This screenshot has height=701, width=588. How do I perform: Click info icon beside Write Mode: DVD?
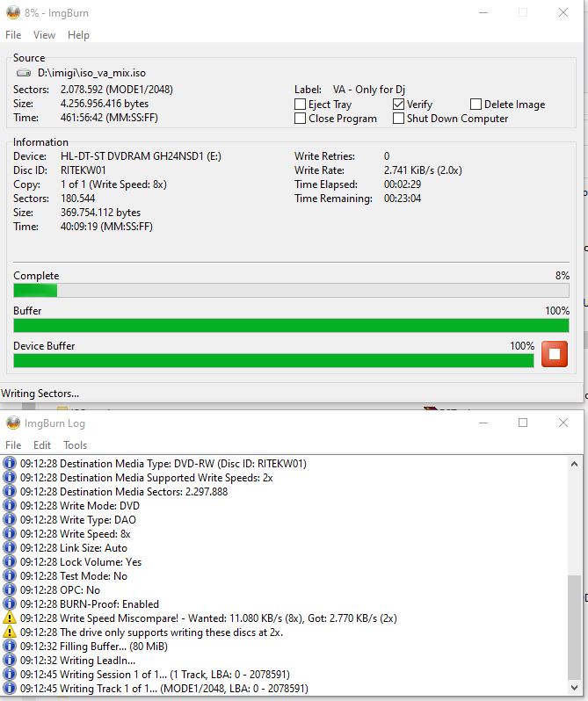[10, 505]
